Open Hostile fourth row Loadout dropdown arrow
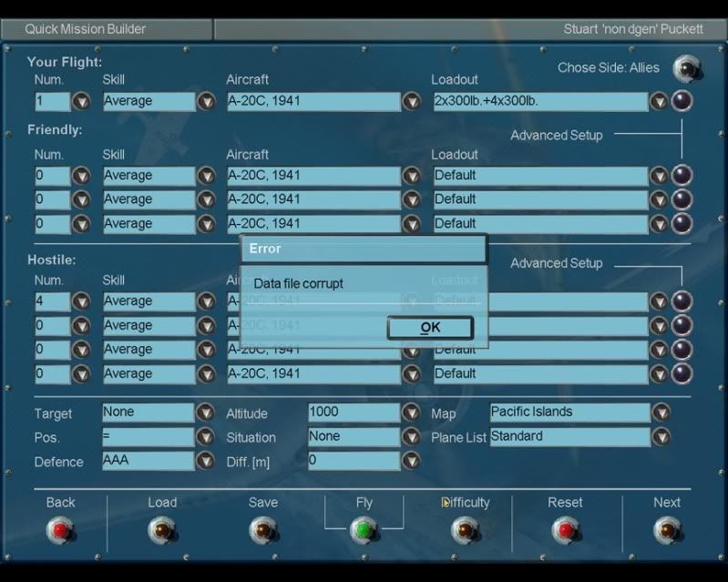This screenshot has height=582, width=728. coord(659,373)
